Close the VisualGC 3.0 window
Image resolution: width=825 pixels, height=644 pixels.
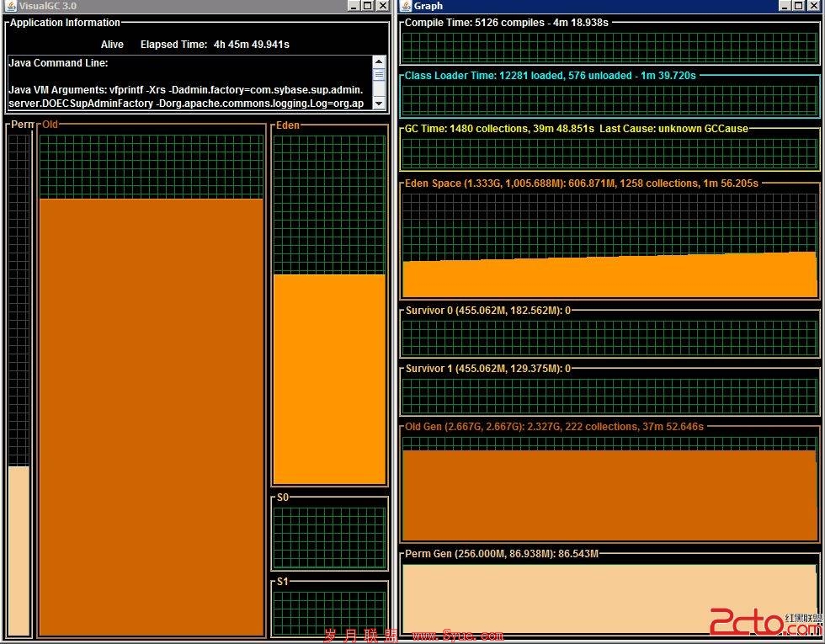383,6
